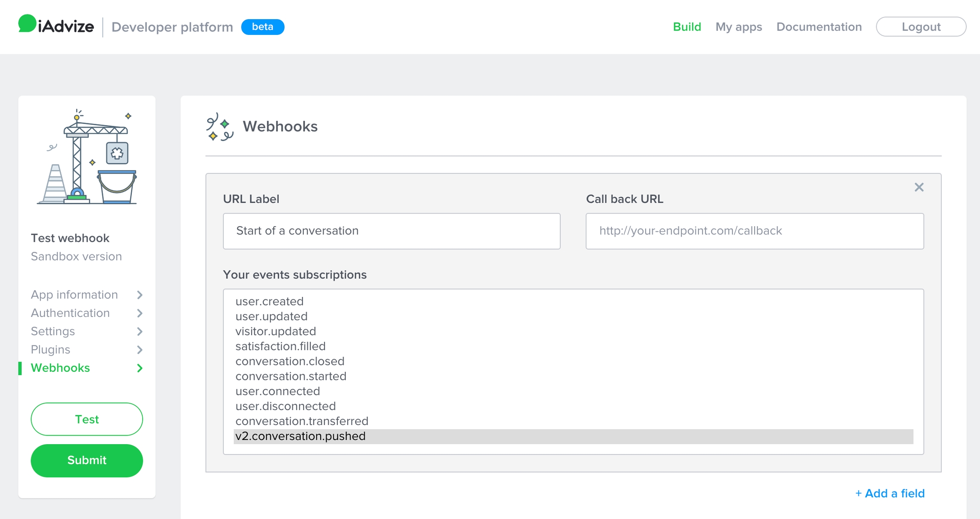Click the Webhooks sparkle header icon
The height and width of the screenshot is (519, 980).
coord(219,127)
